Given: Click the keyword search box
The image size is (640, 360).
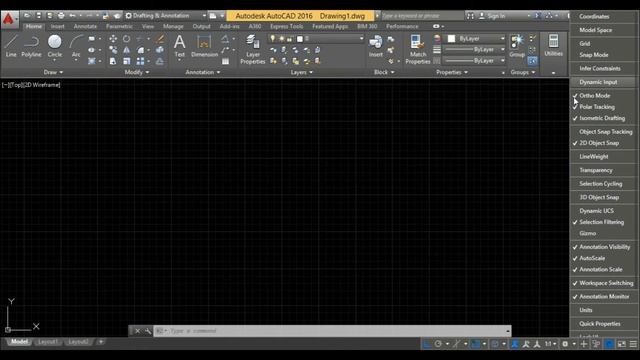Looking at the screenshot, I should pos(422,16).
